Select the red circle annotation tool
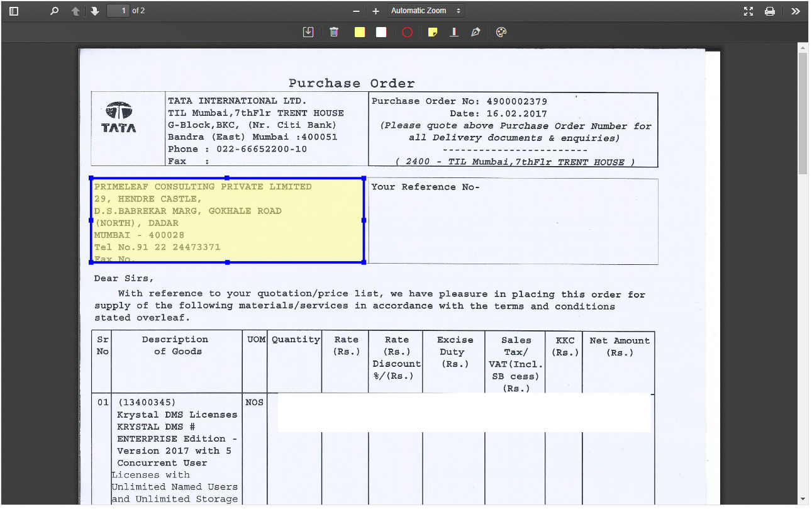812x509 pixels. click(407, 32)
